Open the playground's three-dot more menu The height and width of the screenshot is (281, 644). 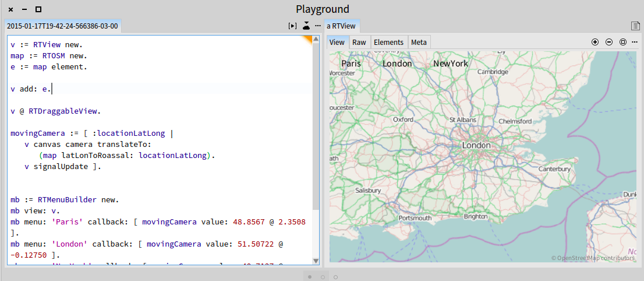coord(317,26)
